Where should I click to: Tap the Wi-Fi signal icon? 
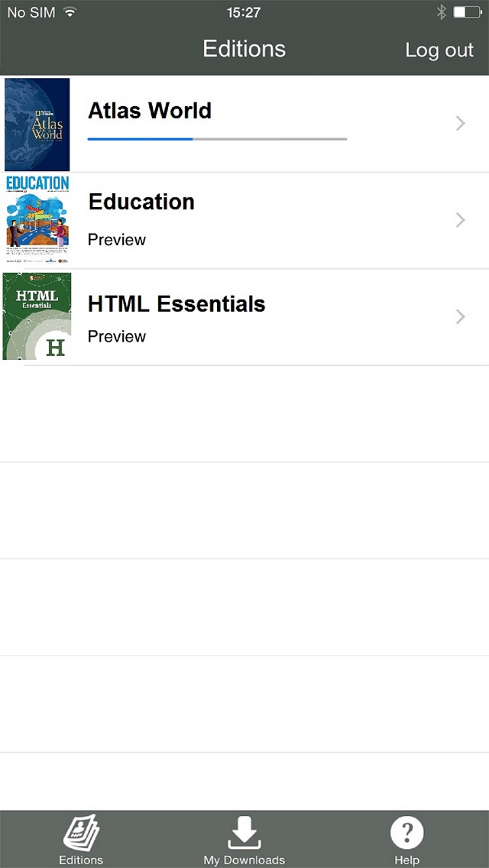[70, 12]
